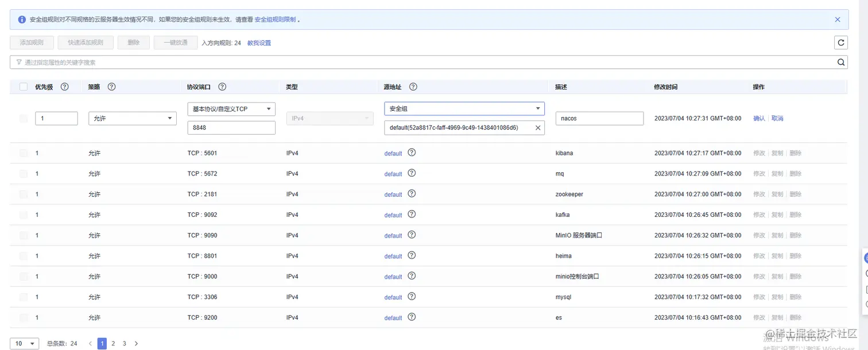This screenshot has height=350, width=868.
Task: Clear the default security group field
Action: click(538, 128)
